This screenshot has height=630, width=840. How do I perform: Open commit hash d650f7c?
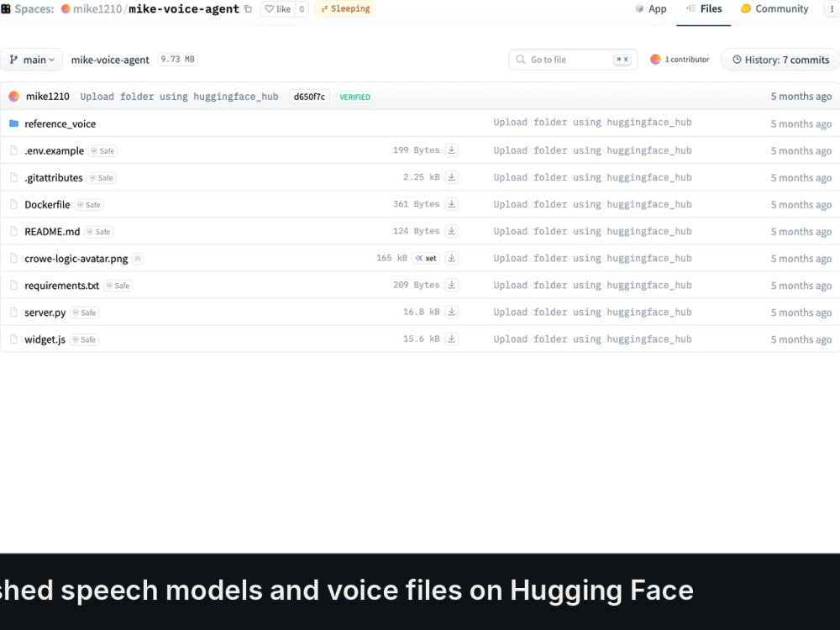[x=309, y=97]
